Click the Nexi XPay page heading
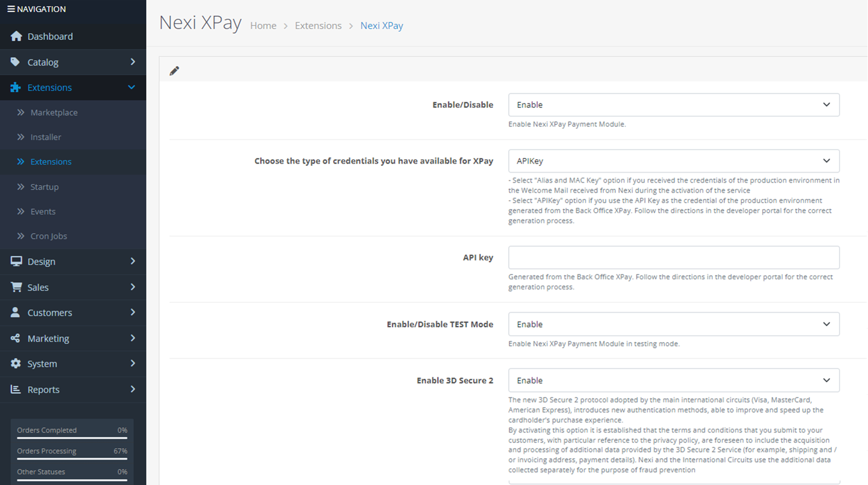 click(x=200, y=23)
